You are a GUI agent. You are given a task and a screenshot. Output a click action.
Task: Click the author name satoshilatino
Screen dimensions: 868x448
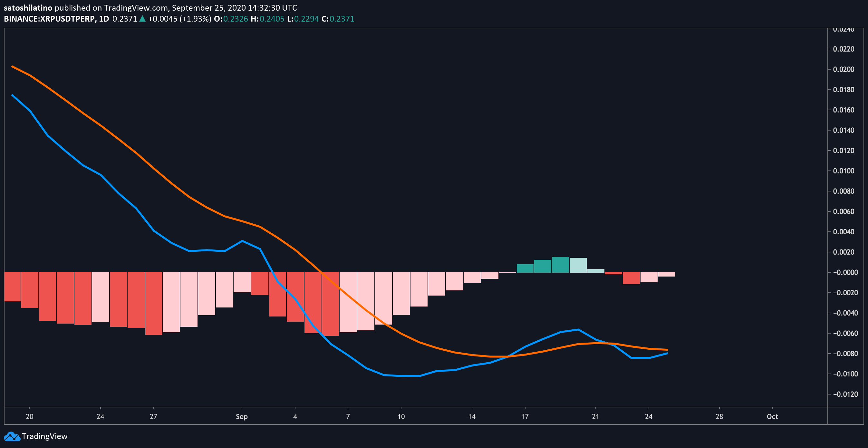28,8
